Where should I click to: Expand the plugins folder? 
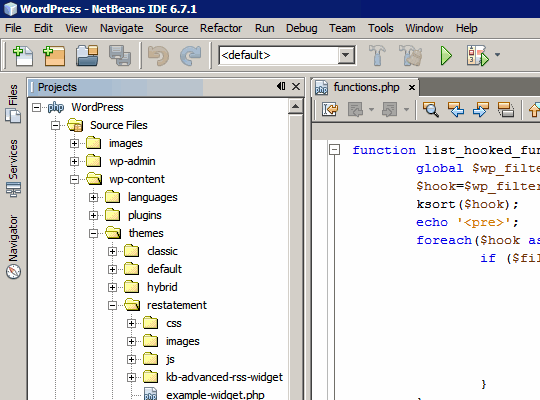coord(93,215)
